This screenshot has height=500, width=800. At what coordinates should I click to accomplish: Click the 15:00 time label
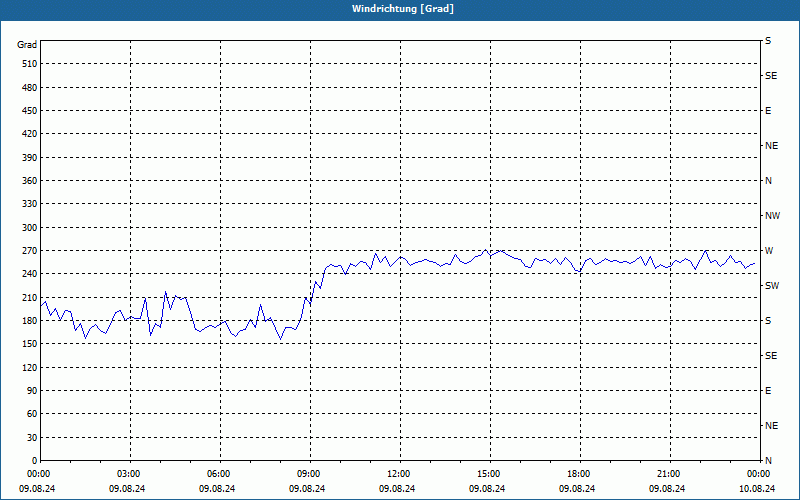(490, 474)
